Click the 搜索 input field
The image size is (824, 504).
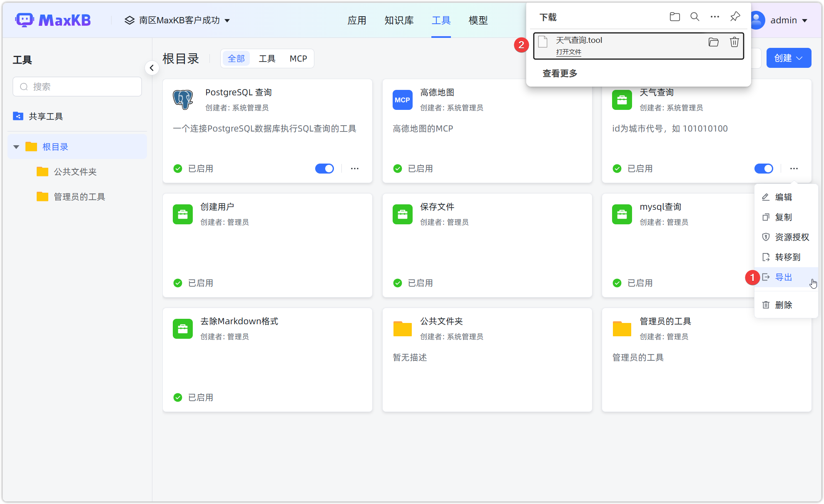click(77, 86)
